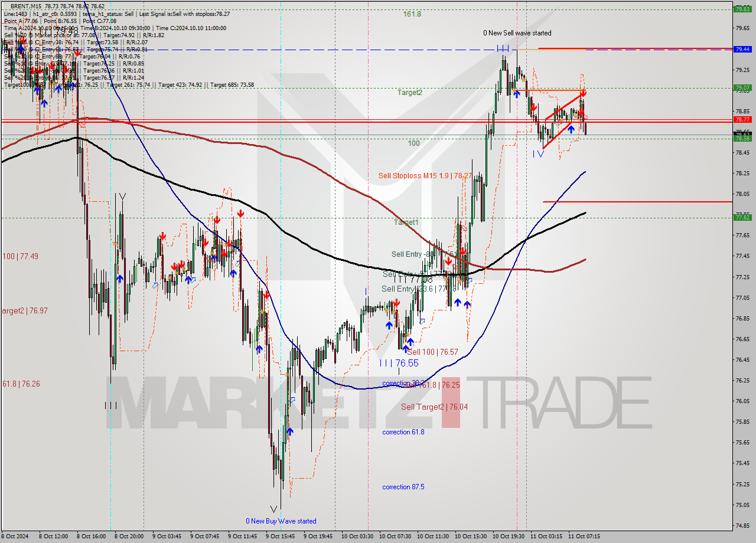Click the 'Target 685: 73.58' info text

pos(232,84)
